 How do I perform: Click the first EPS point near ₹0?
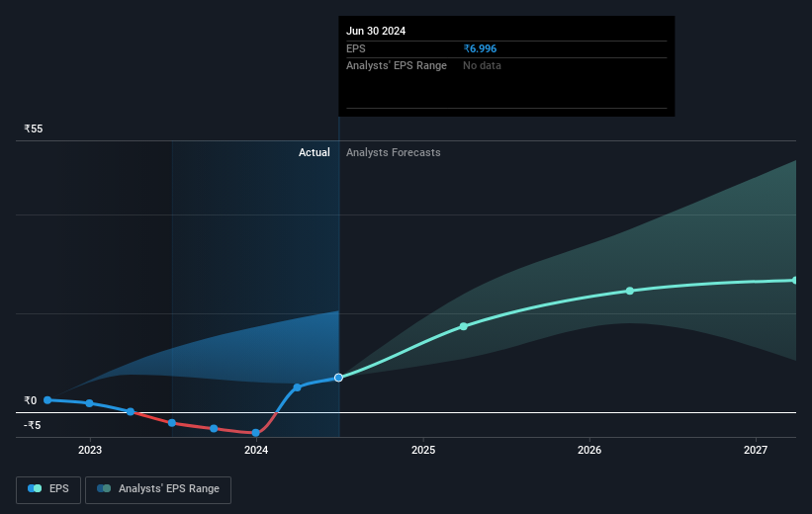click(47, 400)
